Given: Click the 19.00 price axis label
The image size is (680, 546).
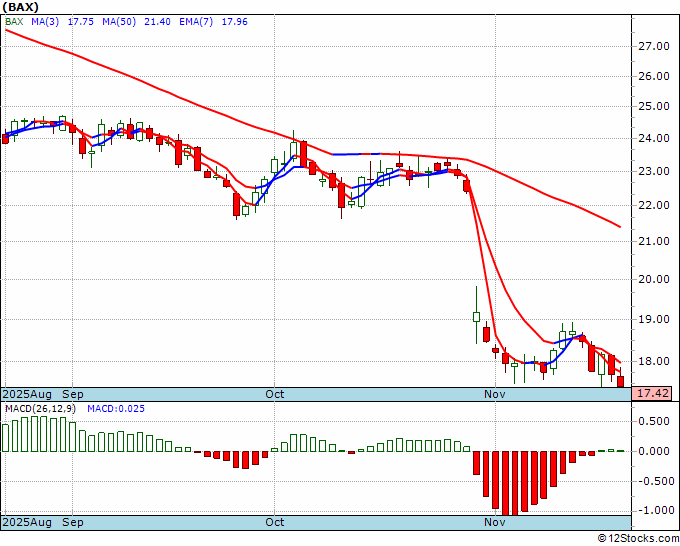Looking at the screenshot, I should (x=654, y=319).
